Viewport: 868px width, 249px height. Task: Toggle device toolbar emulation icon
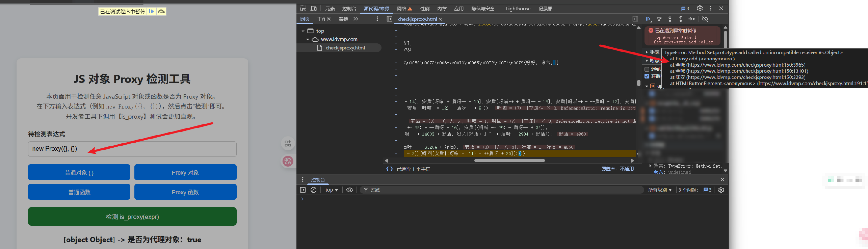click(x=314, y=9)
